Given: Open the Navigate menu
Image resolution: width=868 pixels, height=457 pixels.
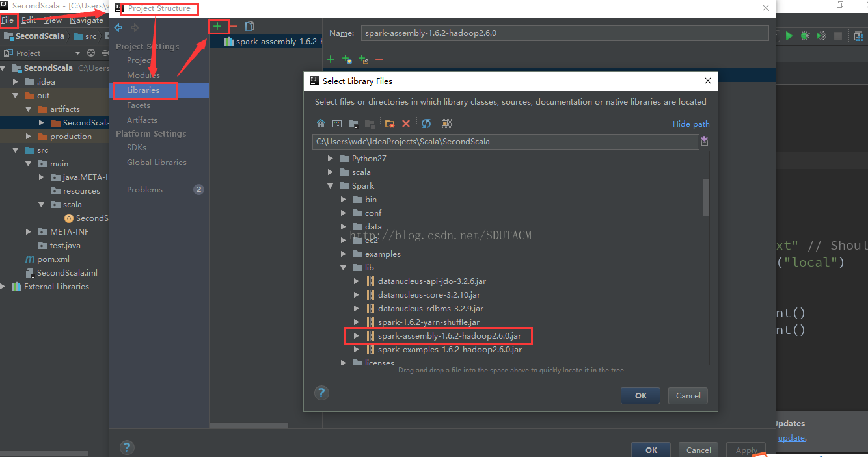Looking at the screenshot, I should 87,20.
